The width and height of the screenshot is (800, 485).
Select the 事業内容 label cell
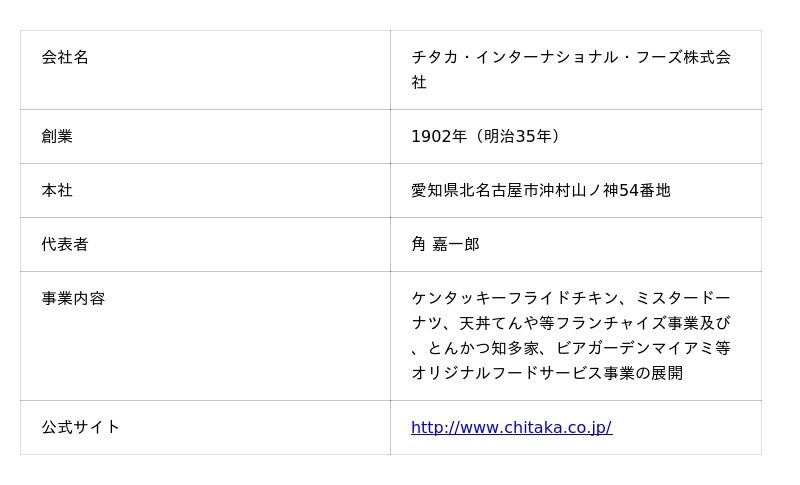[x=73, y=299]
